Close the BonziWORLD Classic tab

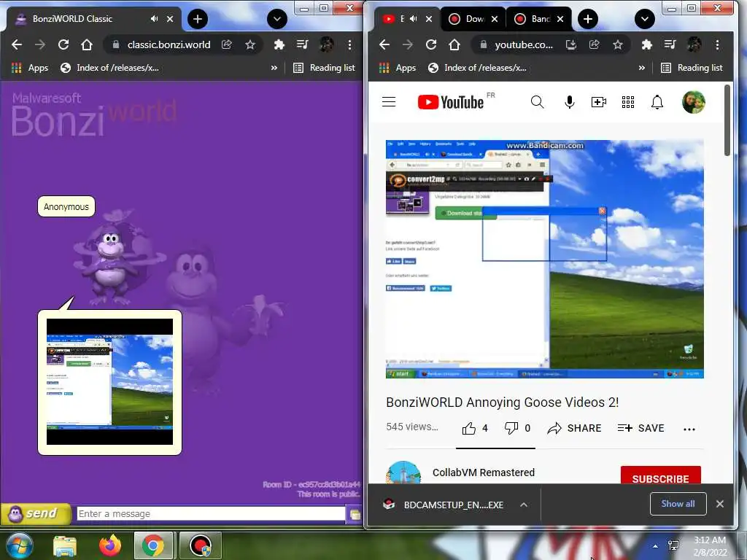tap(170, 19)
